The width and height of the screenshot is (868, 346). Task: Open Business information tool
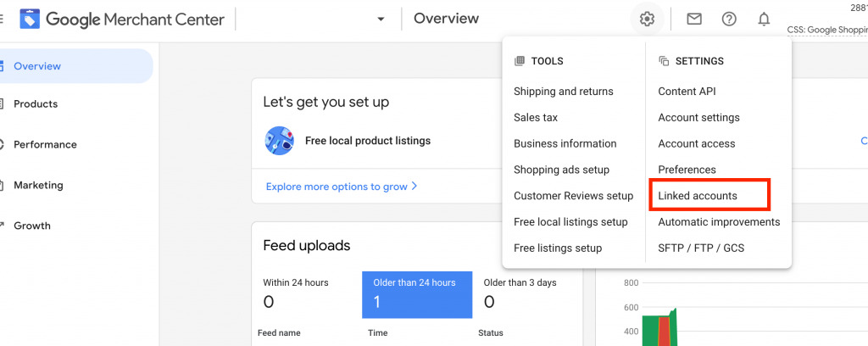[565, 143]
